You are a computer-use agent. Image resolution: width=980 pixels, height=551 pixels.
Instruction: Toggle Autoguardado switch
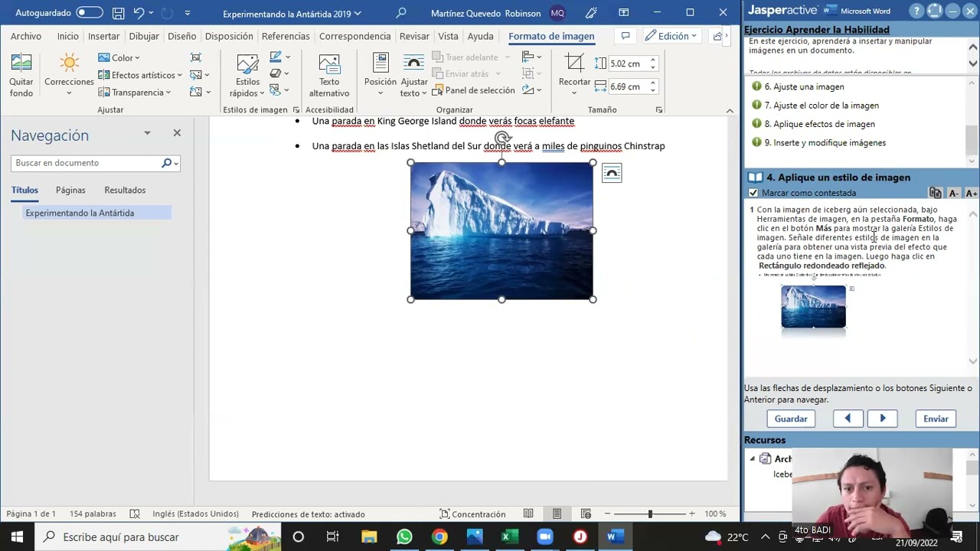[89, 13]
